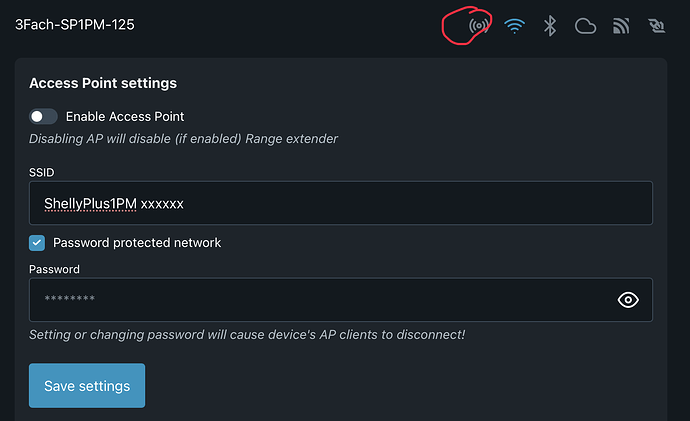The width and height of the screenshot is (690, 421).
Task: Toggle the Enable Access Point switch
Action: click(x=43, y=116)
